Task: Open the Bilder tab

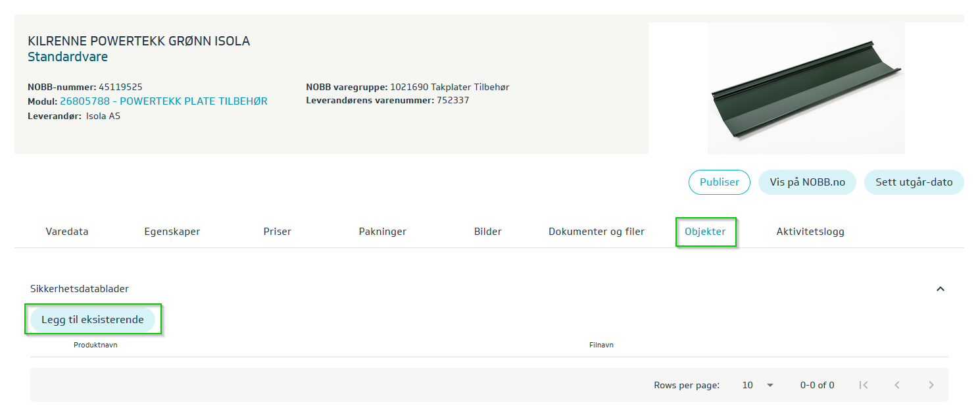Action: 487,232
